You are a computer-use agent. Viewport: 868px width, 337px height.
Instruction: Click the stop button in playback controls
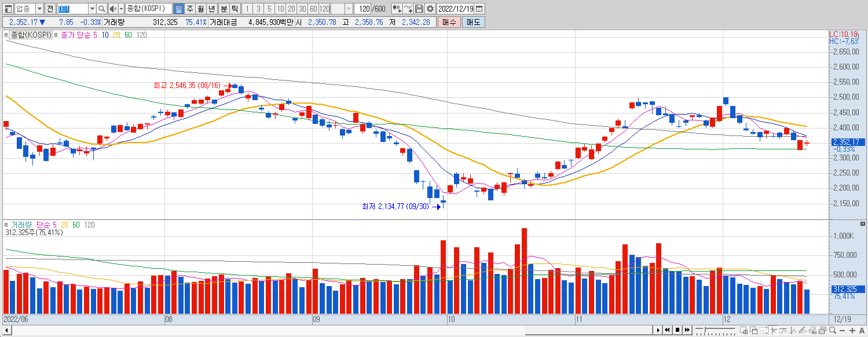pos(677,330)
